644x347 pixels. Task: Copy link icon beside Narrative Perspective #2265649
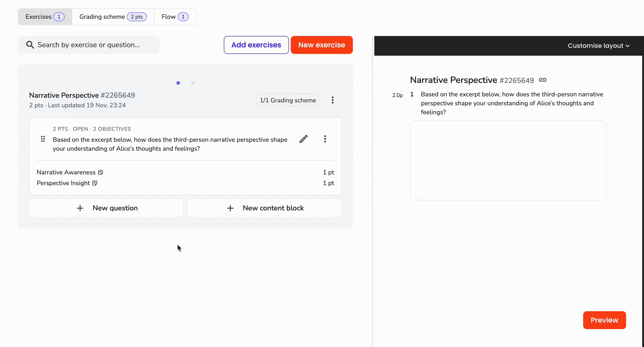[x=543, y=80]
